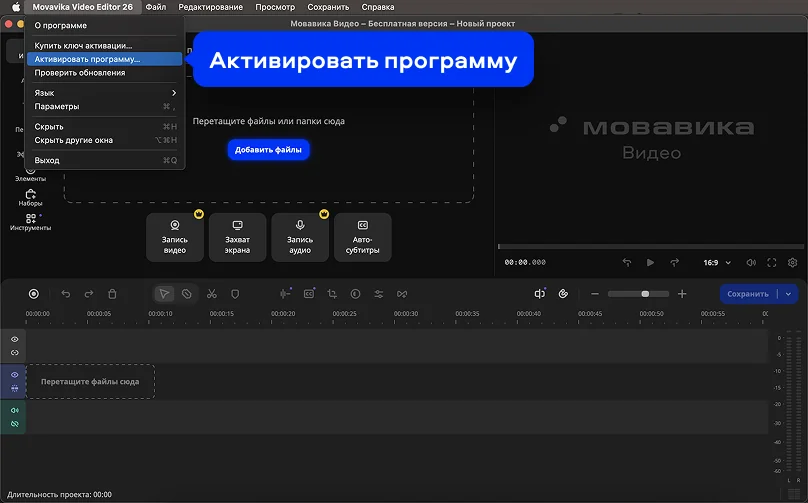Viewport: 808px width, 503px height.
Task: Click the crop tool icon
Action: (332, 294)
